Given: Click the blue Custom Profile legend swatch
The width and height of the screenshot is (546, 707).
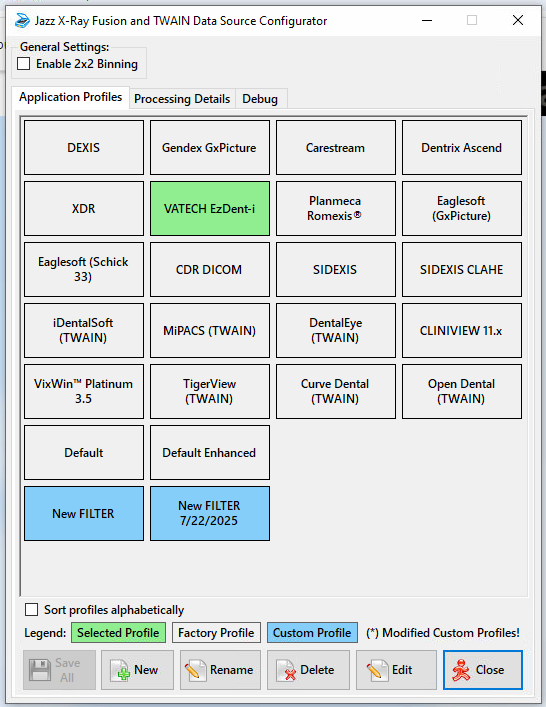Looking at the screenshot, I should [312, 633].
